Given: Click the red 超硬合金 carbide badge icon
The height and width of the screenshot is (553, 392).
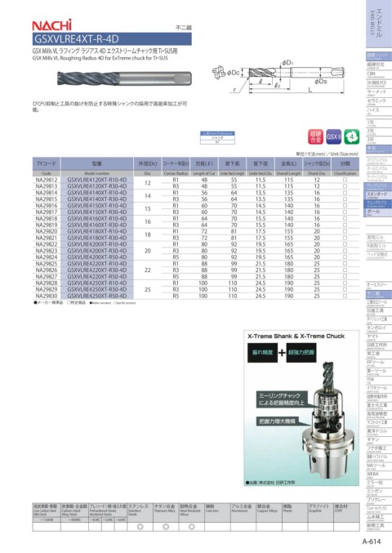Looking at the screenshot, I should [x=315, y=137].
